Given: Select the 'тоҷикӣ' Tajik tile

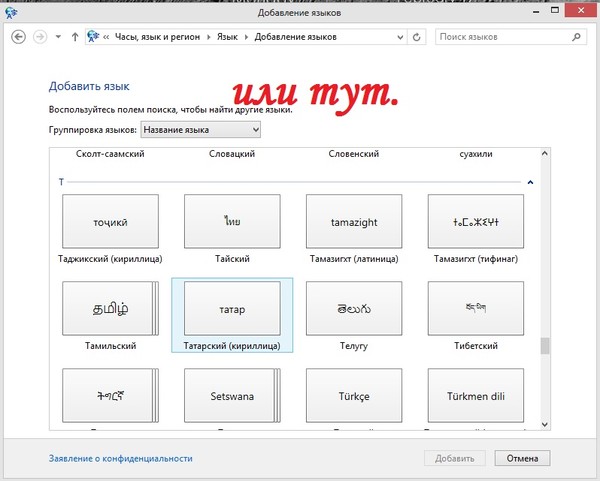Looking at the screenshot, I should 110,222.
